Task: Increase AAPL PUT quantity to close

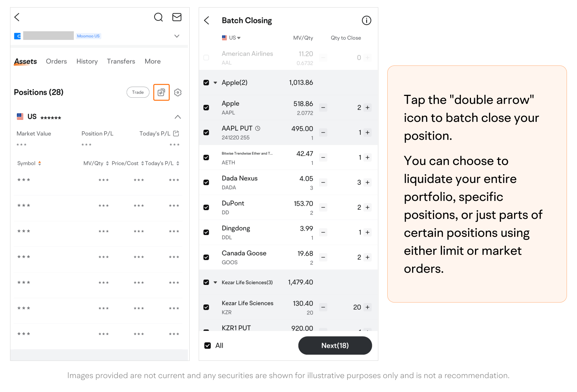Action: click(x=368, y=133)
